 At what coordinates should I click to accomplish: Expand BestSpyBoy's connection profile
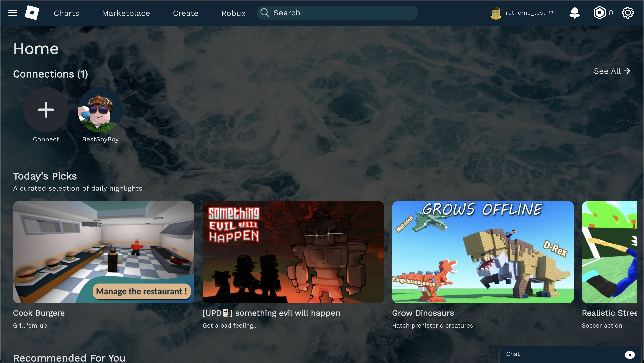[x=100, y=110]
